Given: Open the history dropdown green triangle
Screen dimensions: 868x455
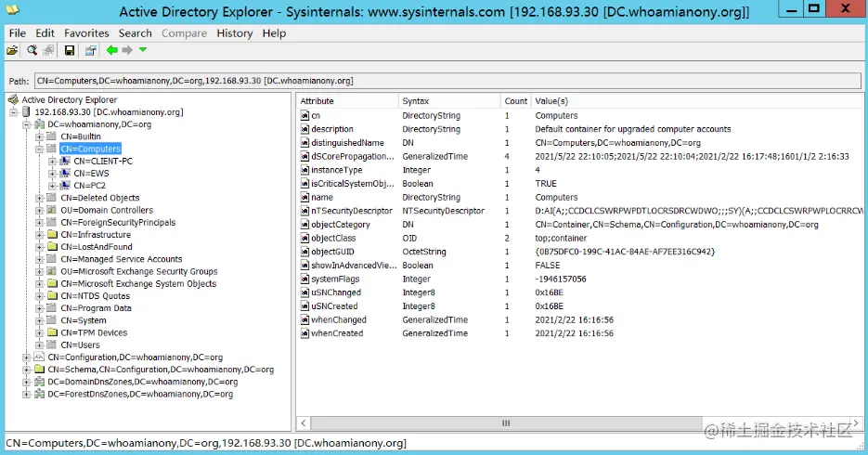Looking at the screenshot, I should point(143,50).
